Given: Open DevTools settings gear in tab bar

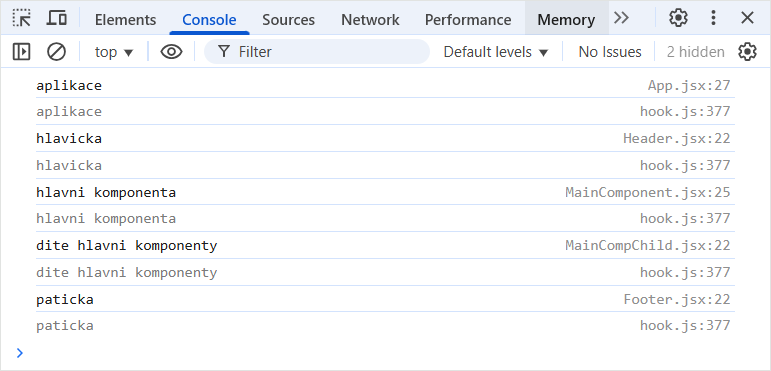Looking at the screenshot, I should pyautogui.click(x=678, y=18).
